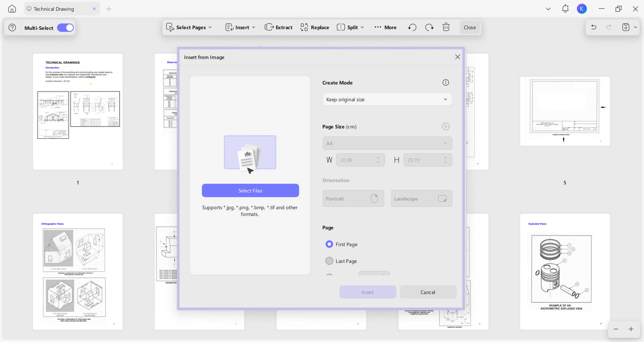This screenshot has width=644, height=342.
Task: Open the notifications bell
Action: point(566,9)
